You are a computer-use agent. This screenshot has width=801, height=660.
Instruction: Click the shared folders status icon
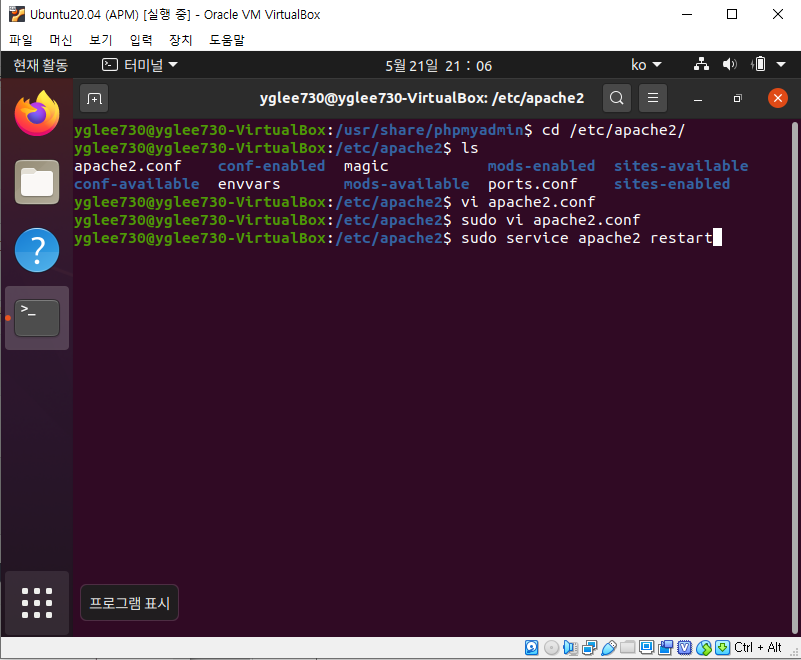pyautogui.click(x=627, y=648)
